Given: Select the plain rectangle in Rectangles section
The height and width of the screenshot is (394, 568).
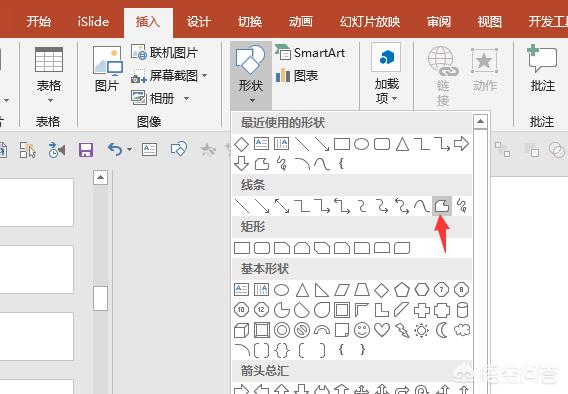Looking at the screenshot, I should click(242, 248).
